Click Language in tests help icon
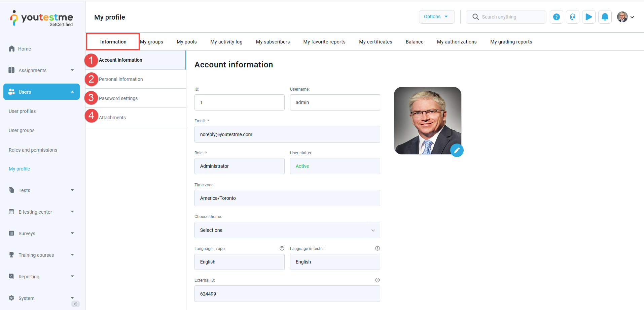The height and width of the screenshot is (310, 644). pos(378,248)
